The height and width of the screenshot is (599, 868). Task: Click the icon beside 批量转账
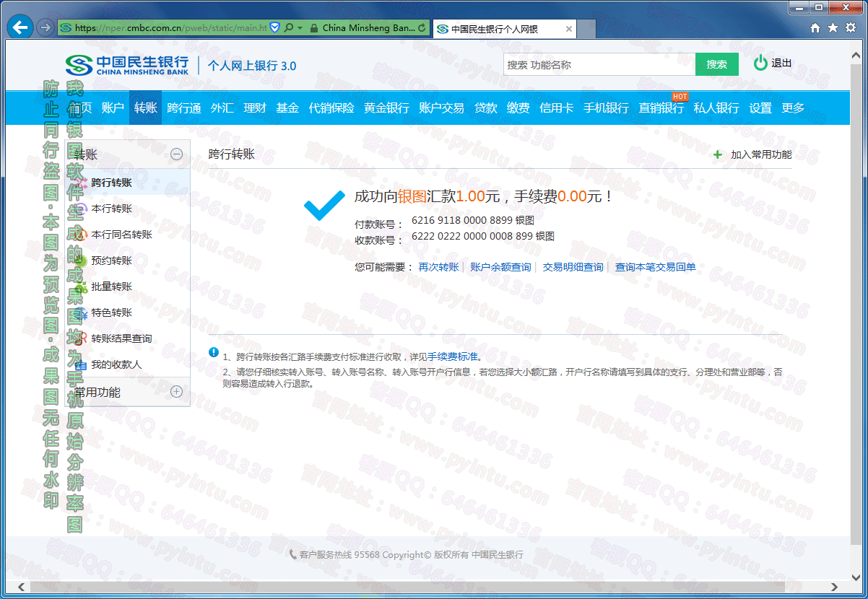[81, 287]
